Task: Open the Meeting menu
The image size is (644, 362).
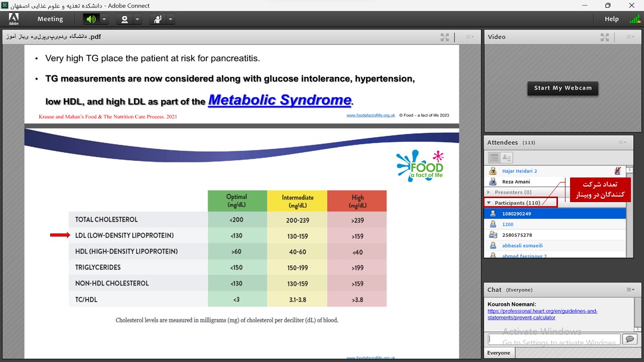Action: (x=50, y=19)
